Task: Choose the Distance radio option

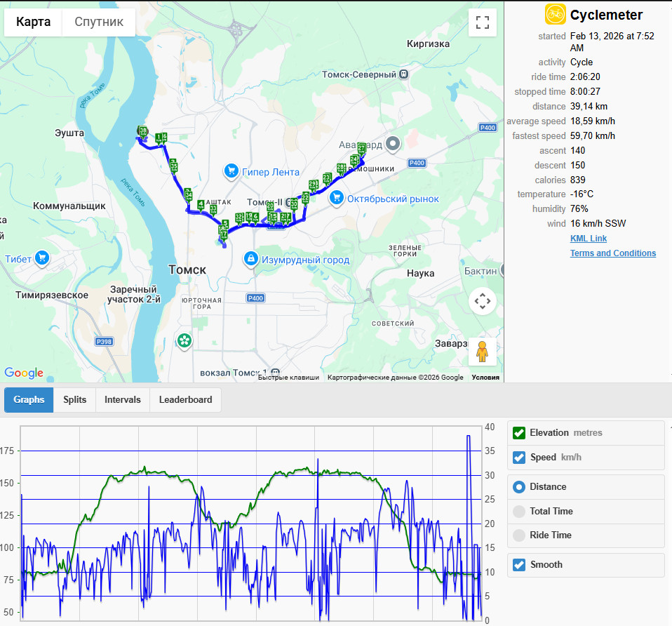Action: tap(519, 487)
